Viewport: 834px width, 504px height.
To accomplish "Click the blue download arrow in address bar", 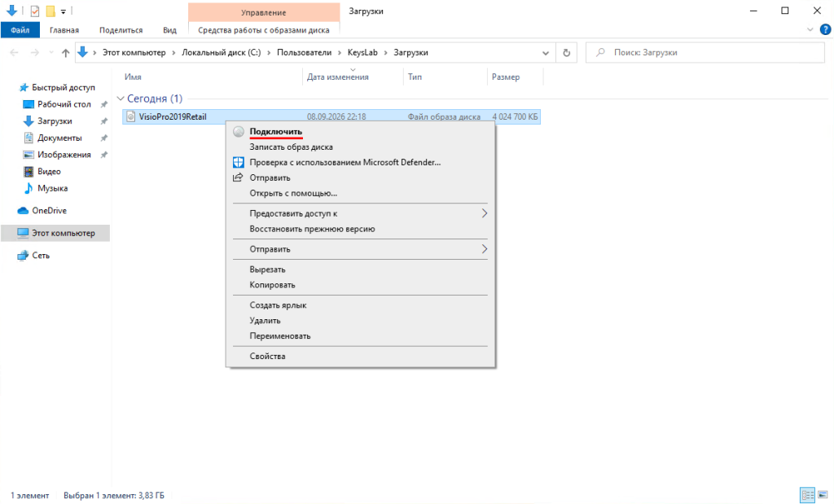I will coord(82,52).
